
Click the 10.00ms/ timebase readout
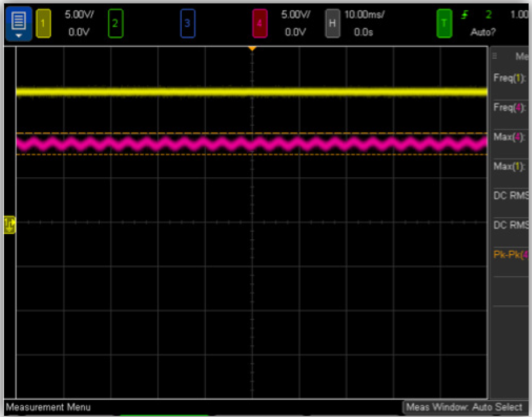point(364,15)
